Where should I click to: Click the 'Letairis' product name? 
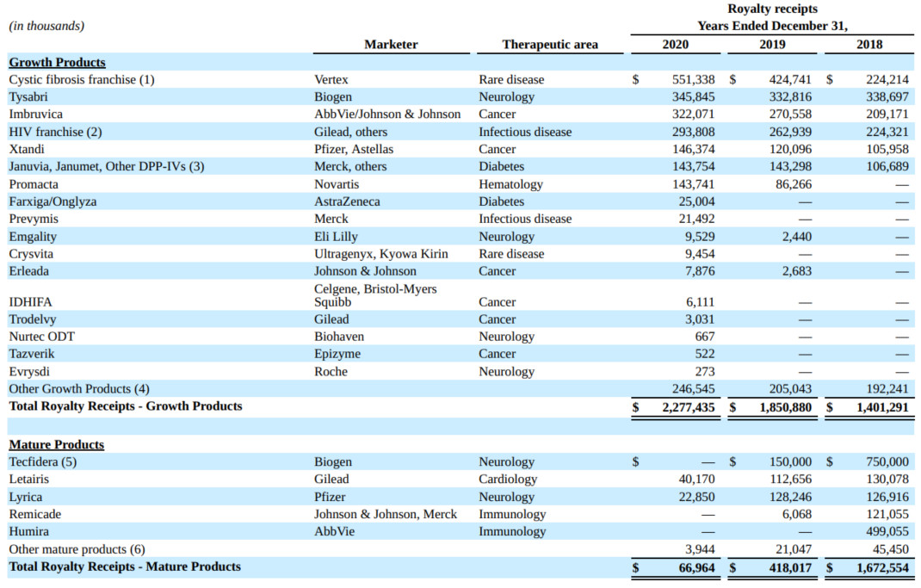28,480
